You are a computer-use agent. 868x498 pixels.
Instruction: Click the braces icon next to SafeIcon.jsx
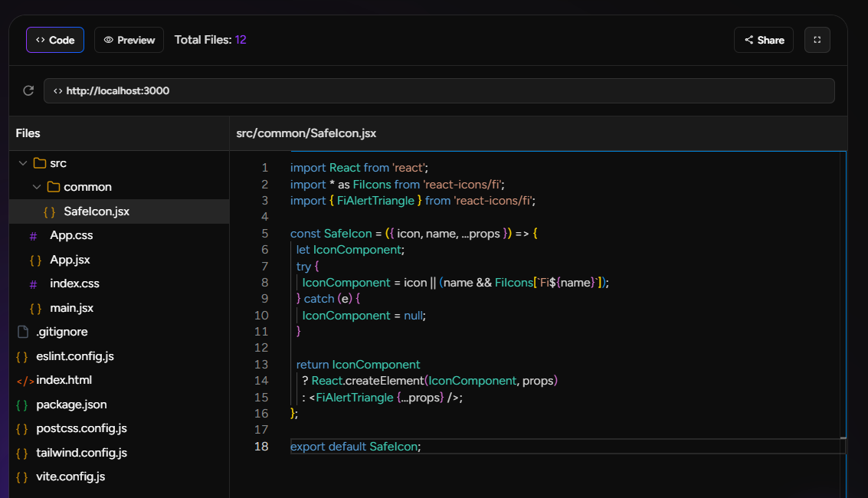[49, 212]
